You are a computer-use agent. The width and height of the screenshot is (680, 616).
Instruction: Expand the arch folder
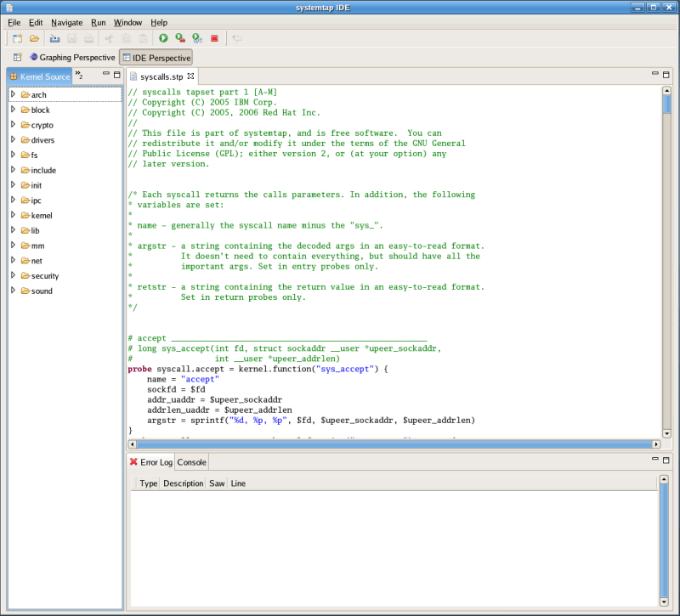(x=14, y=94)
